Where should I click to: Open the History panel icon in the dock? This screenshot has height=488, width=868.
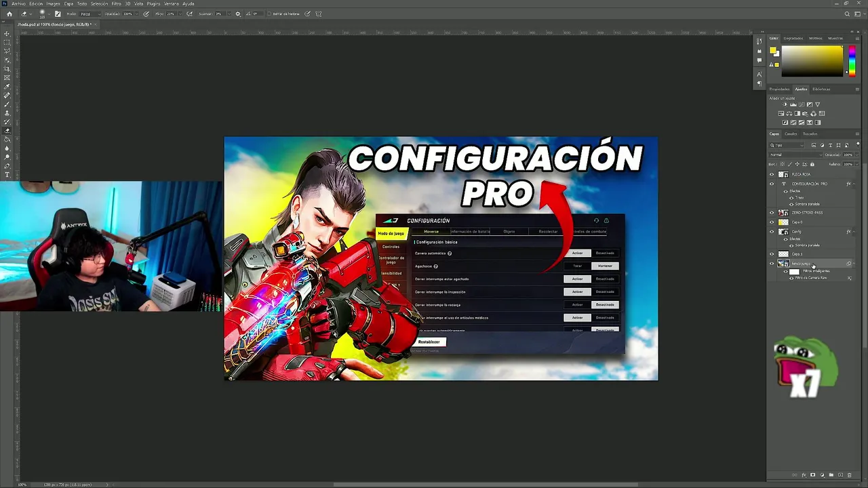pos(759,41)
